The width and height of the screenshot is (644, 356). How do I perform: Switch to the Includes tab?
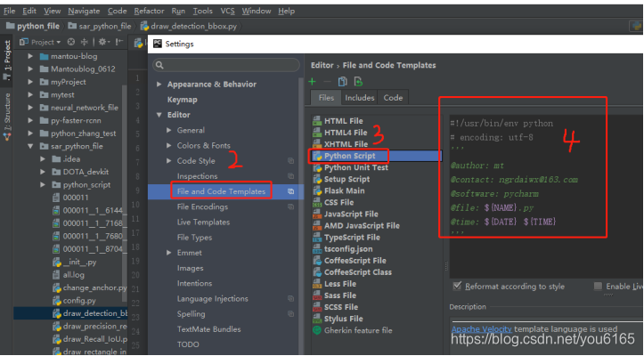(x=359, y=98)
